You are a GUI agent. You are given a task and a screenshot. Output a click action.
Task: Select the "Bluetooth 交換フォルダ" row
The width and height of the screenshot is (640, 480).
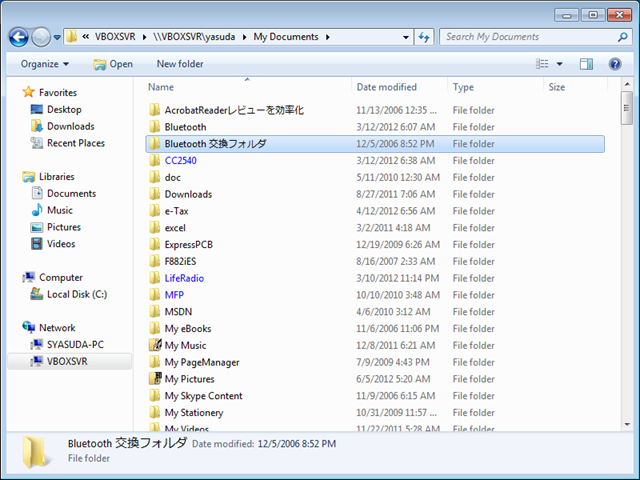375,144
